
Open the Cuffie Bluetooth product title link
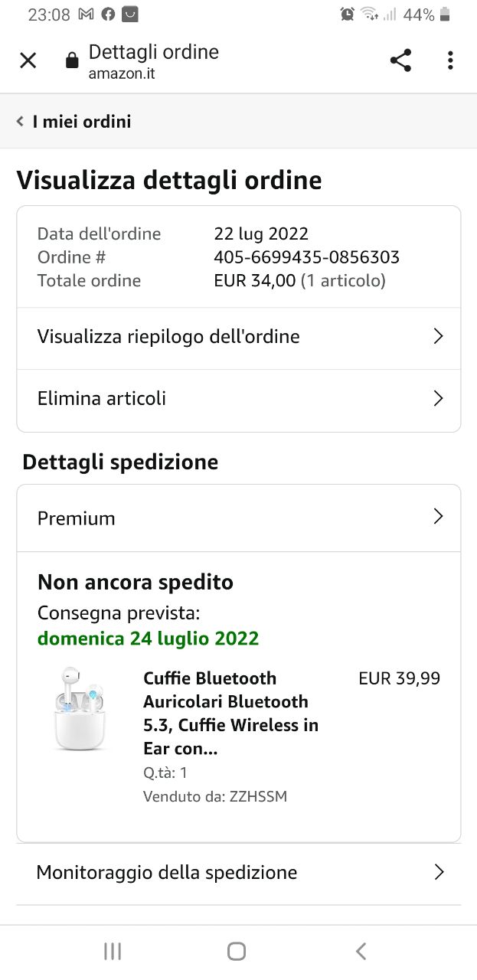pyautogui.click(x=230, y=713)
